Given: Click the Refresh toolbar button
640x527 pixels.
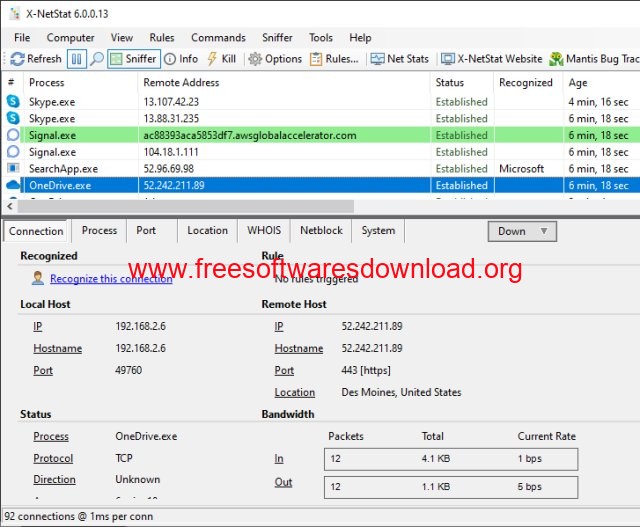Looking at the screenshot, I should point(36,59).
